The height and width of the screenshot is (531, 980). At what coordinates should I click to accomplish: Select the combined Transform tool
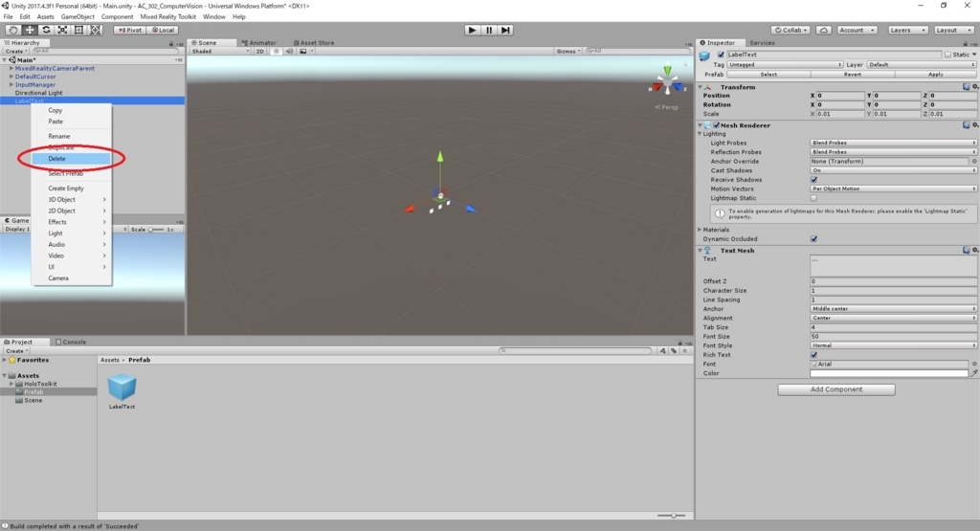95,30
